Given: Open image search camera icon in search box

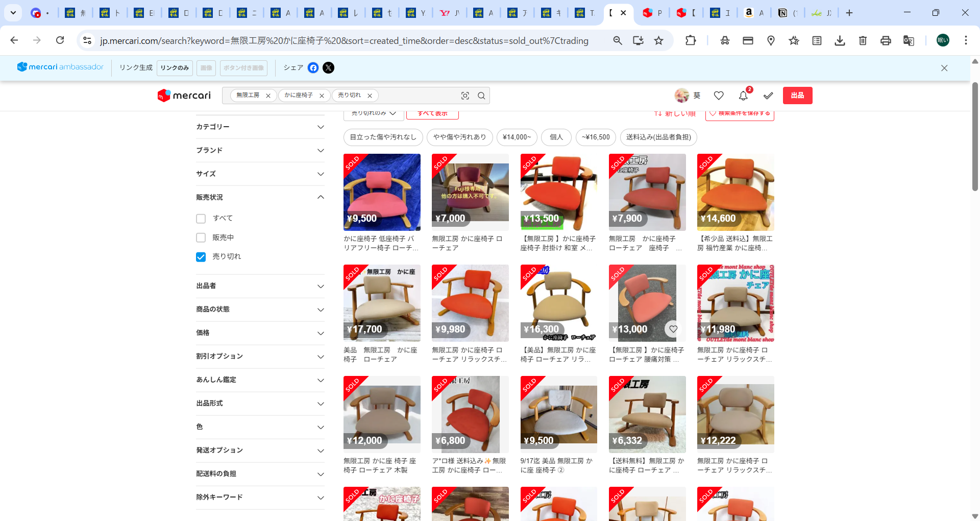Looking at the screenshot, I should (x=465, y=96).
